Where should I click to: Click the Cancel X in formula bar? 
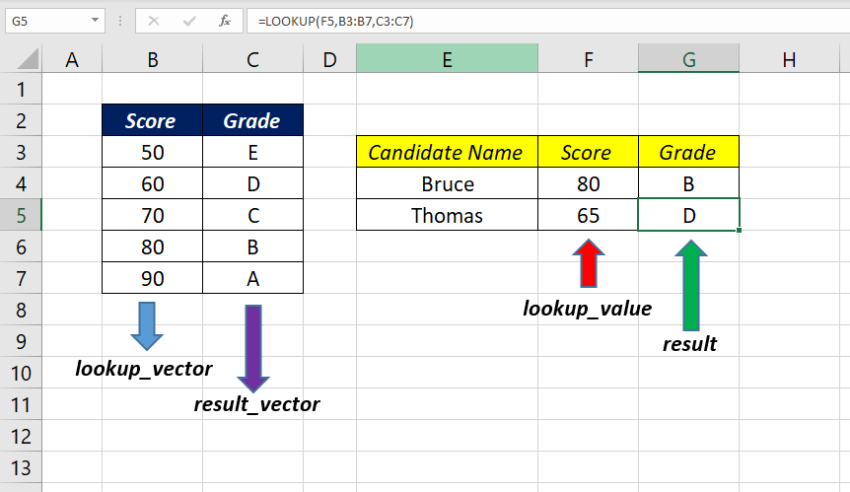(x=153, y=20)
